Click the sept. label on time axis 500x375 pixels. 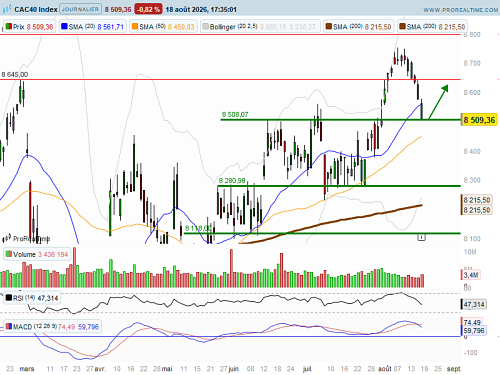[x=454, y=369]
